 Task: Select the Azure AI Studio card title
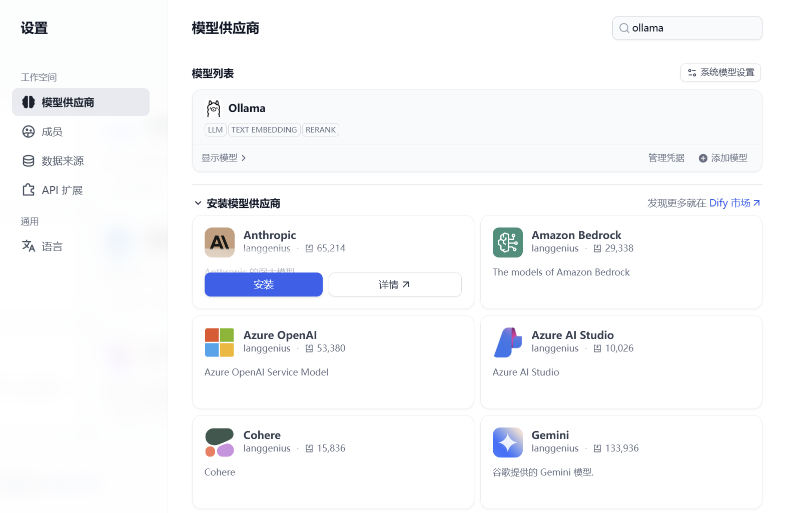[x=573, y=335]
